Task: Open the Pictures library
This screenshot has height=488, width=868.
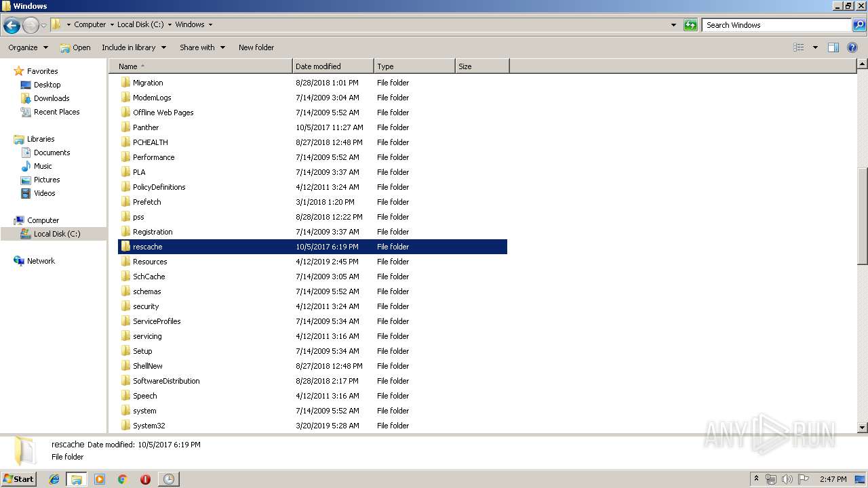Action: 47,180
